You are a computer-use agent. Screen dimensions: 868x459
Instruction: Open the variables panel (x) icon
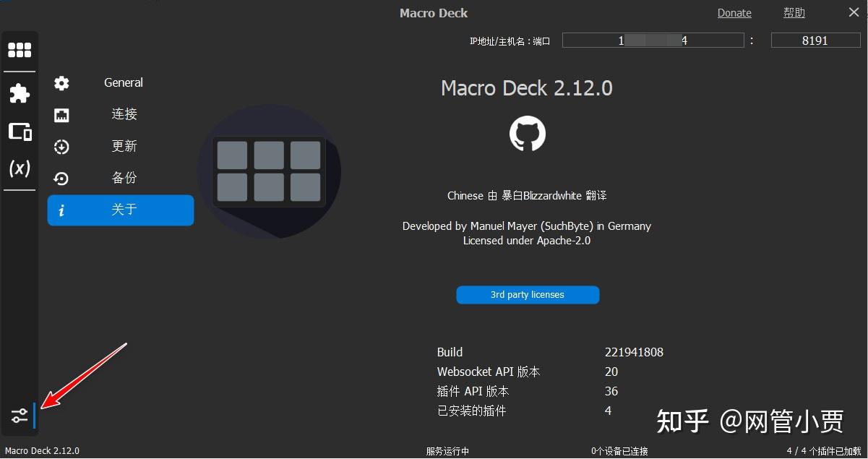pos(20,168)
